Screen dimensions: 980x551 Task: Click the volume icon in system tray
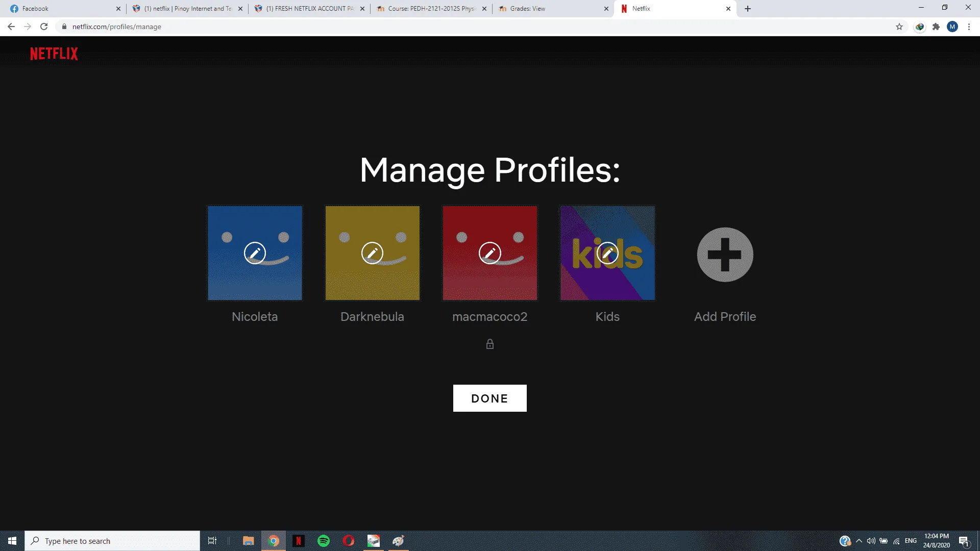(871, 541)
